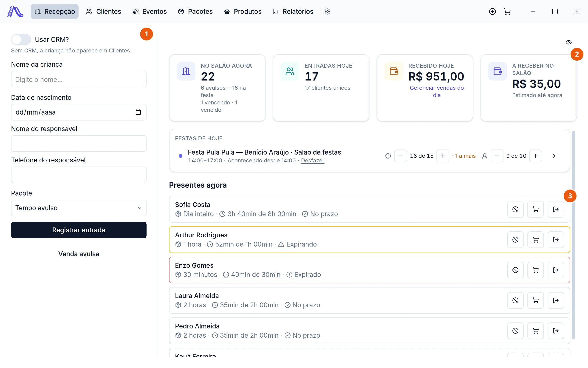Image resolution: width=588 pixels, height=368 pixels.
Task: Register exit for Laura Almeida
Action: (x=556, y=300)
